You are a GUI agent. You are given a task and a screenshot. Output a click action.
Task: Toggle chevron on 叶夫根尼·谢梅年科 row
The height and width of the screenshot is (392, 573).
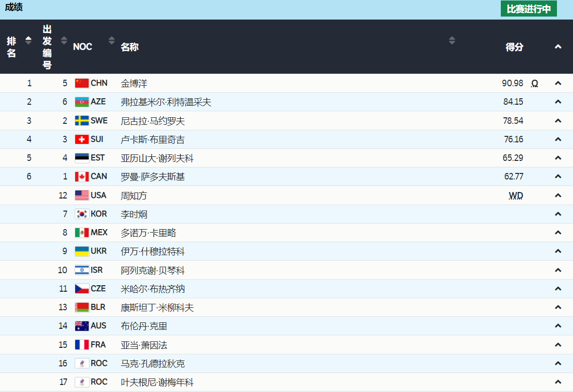557,382
